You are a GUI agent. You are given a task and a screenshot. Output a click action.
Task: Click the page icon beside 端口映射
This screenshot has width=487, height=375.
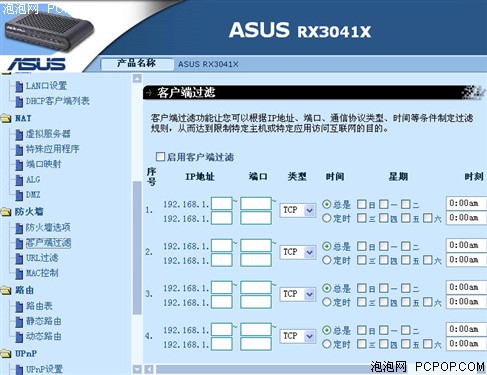pyautogui.click(x=19, y=165)
